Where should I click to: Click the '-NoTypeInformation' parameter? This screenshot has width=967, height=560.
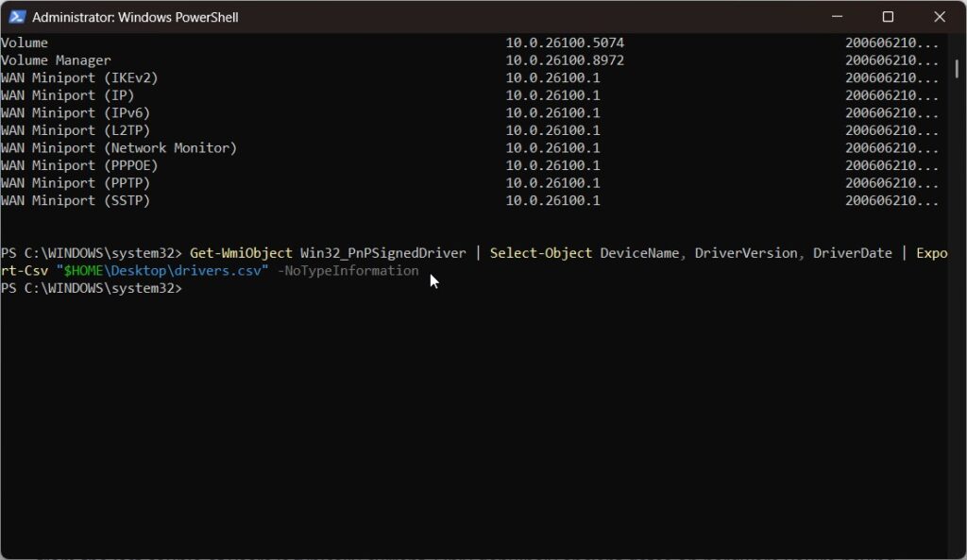[348, 271]
